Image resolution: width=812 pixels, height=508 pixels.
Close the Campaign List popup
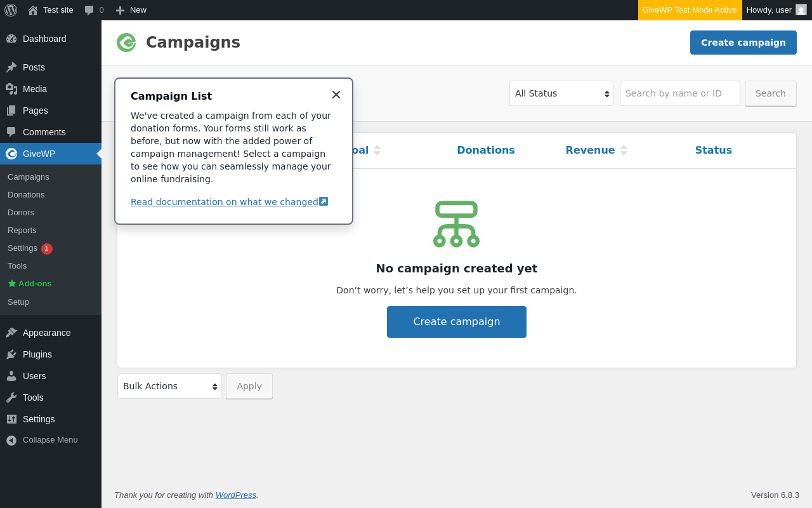pos(336,95)
